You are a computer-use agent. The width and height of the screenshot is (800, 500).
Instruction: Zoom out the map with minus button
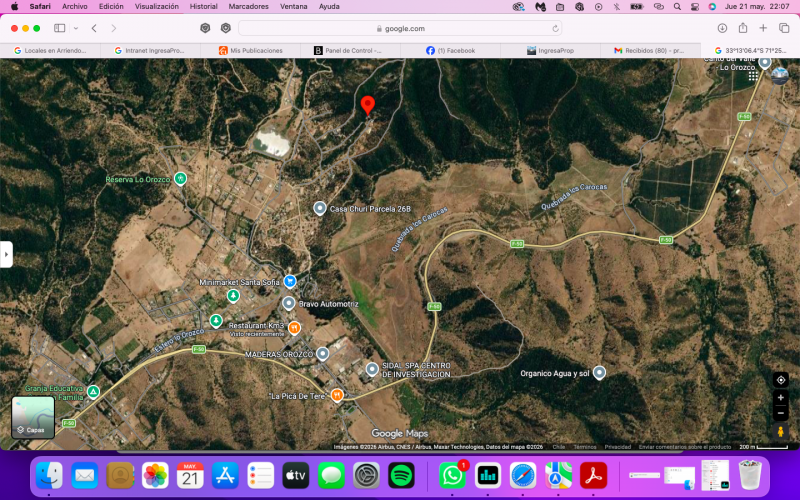(780, 413)
